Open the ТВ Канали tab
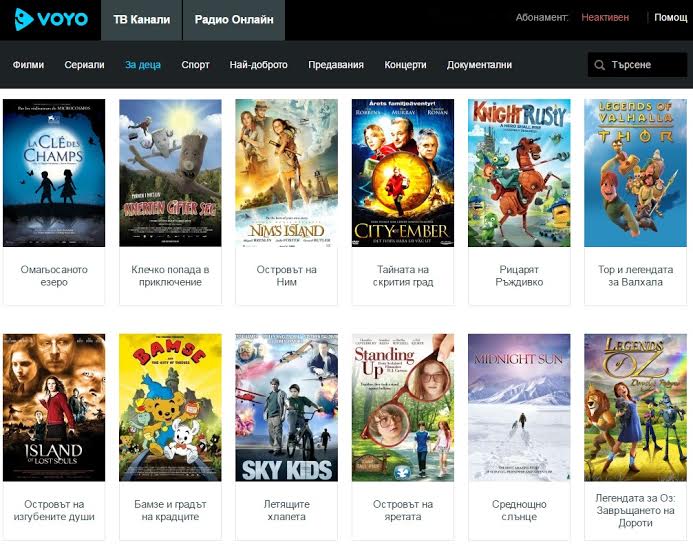Viewport: 693px width, 547px height. coord(141,19)
